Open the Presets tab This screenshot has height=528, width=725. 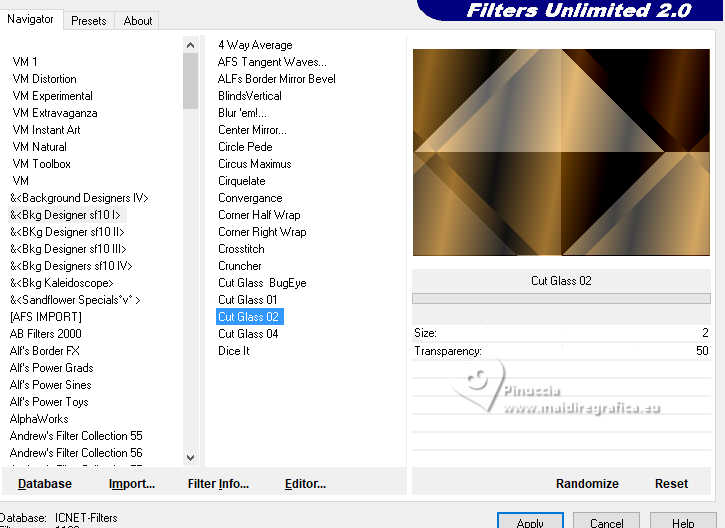pyautogui.click(x=88, y=21)
